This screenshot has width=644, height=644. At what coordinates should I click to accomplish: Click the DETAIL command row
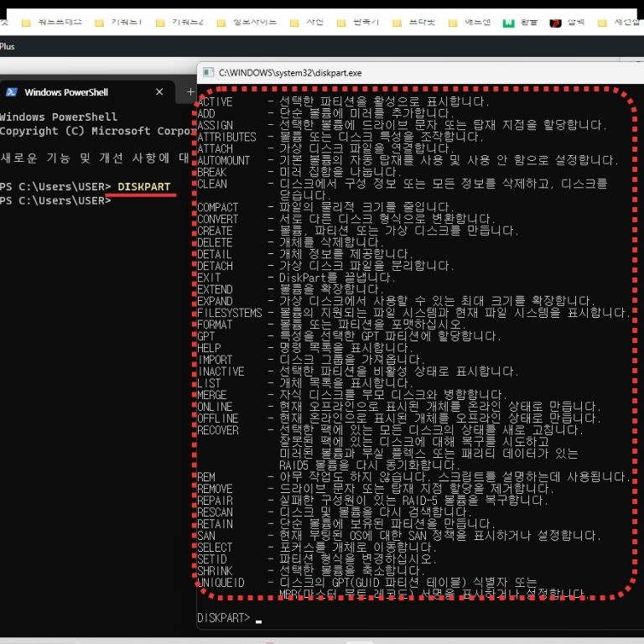[304, 254]
